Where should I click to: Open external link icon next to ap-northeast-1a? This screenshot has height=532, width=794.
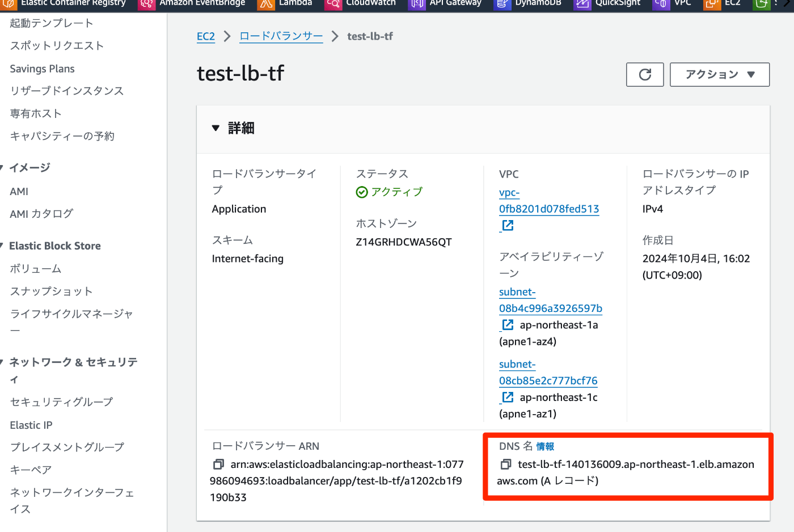click(x=508, y=325)
